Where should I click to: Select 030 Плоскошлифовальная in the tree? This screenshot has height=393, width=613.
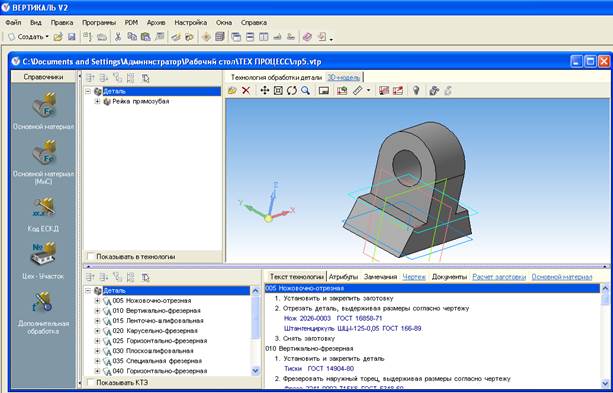[x=153, y=351]
